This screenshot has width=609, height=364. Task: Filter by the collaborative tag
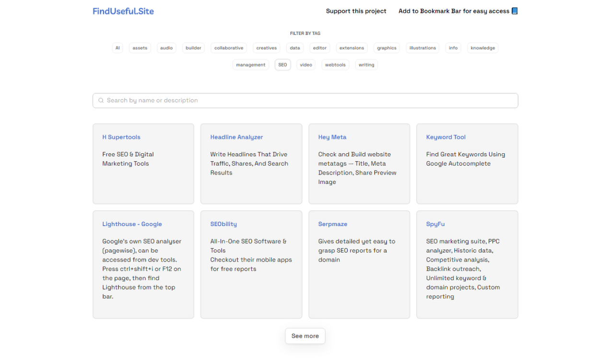click(229, 48)
